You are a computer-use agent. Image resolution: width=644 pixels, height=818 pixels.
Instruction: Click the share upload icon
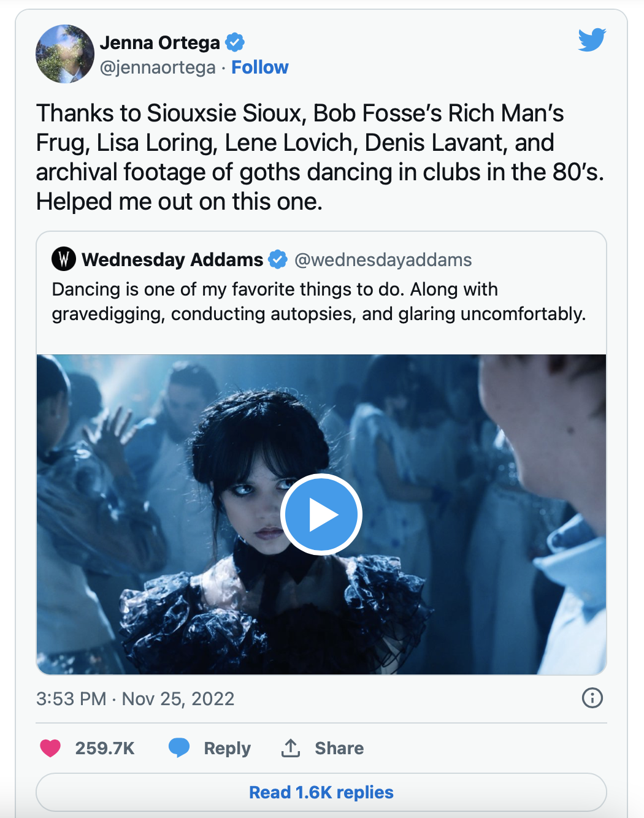[x=291, y=747]
